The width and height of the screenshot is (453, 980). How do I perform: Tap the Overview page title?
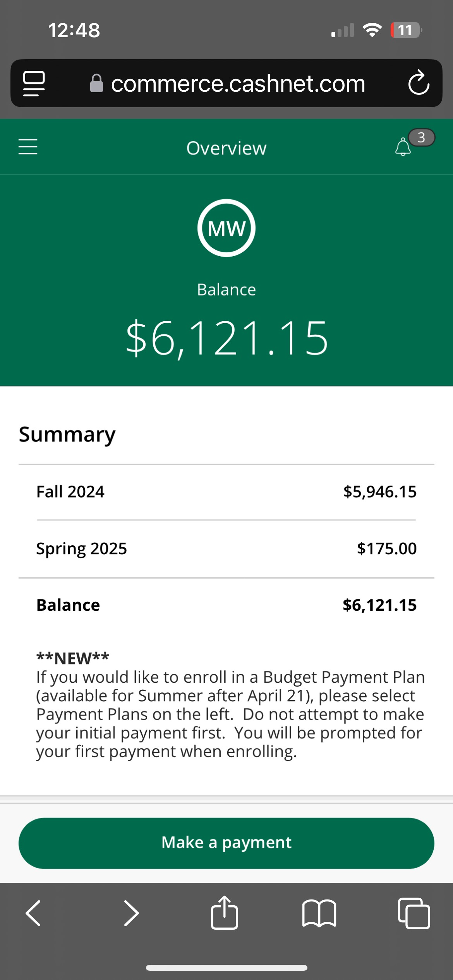coord(226,148)
